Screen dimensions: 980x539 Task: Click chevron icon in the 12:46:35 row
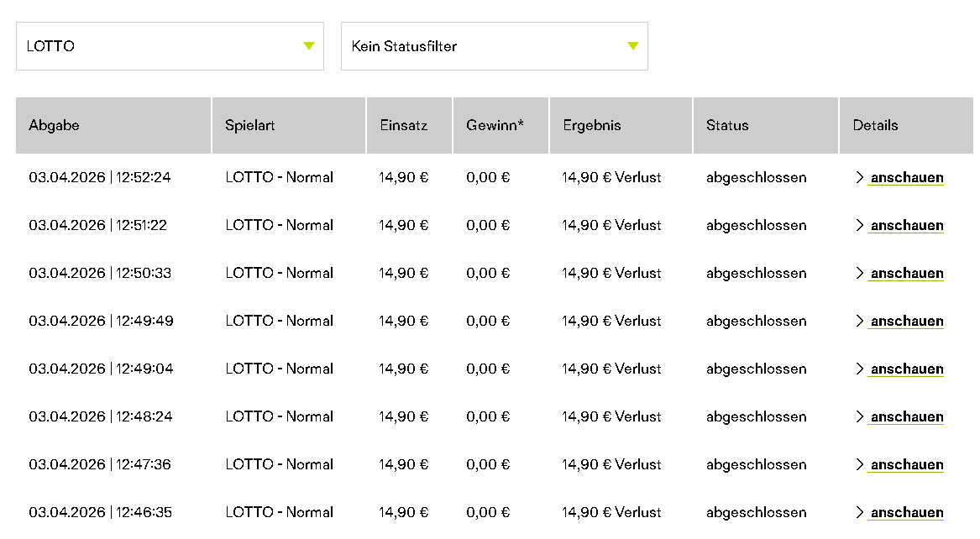coord(859,513)
